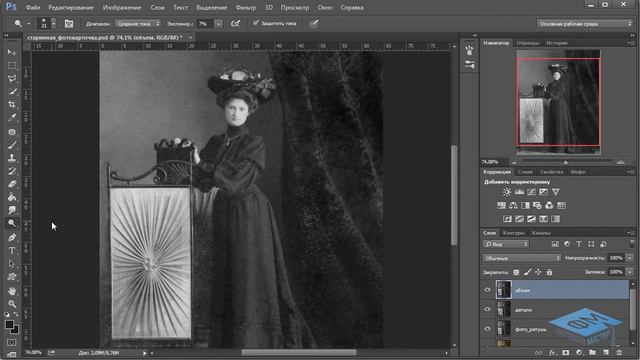Screen dimensions: 640x360
Task: Toggle lock all for layer
Action: click(x=549, y=272)
